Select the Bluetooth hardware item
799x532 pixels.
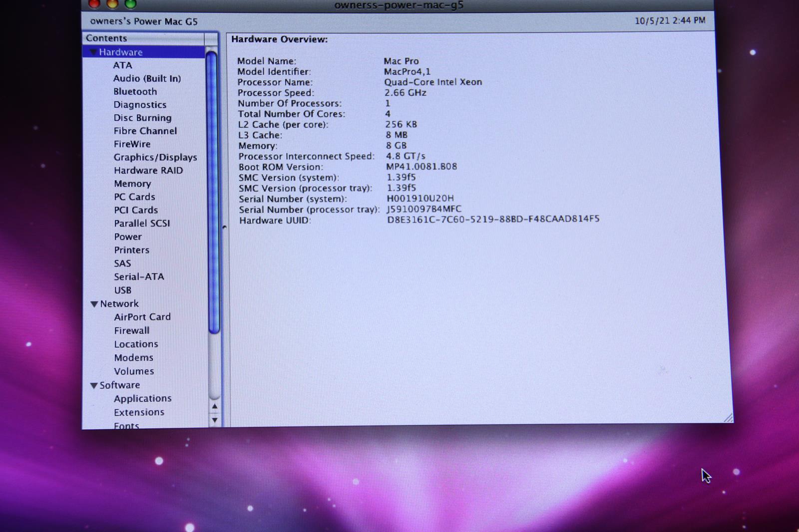point(135,91)
